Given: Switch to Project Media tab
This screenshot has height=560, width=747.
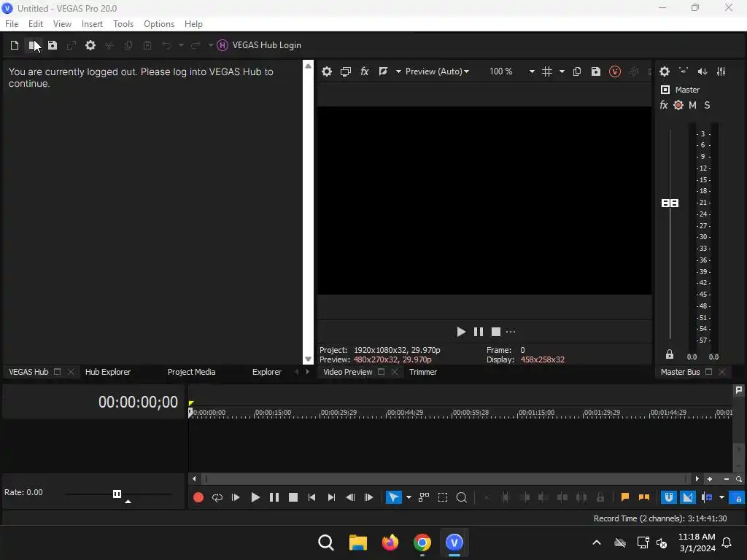Looking at the screenshot, I should pyautogui.click(x=192, y=372).
